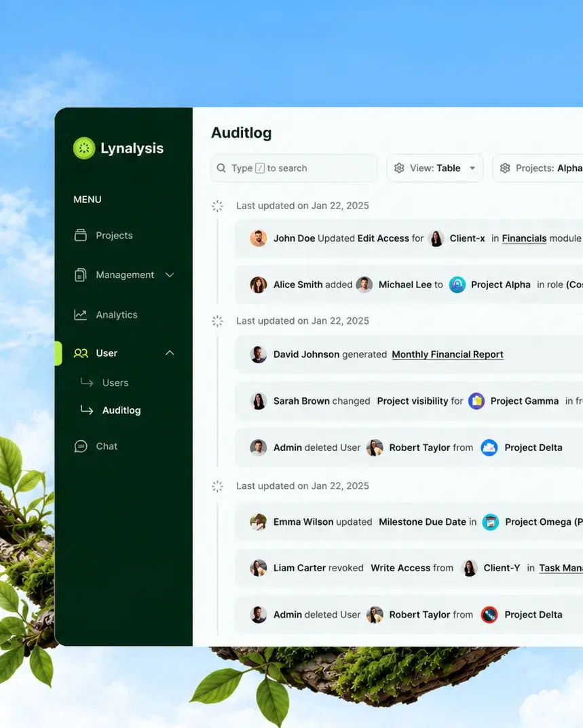Open the Projects: Alpha filter dropdown

(538, 168)
